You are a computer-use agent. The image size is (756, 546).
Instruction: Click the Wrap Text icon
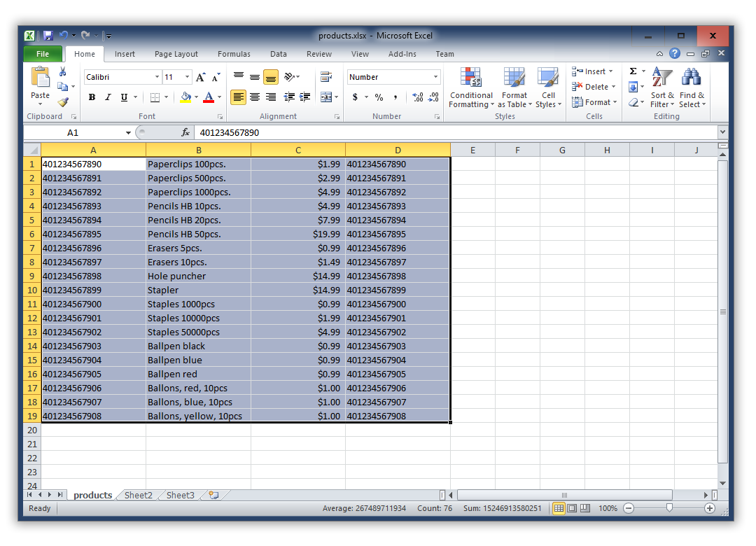pyautogui.click(x=326, y=77)
